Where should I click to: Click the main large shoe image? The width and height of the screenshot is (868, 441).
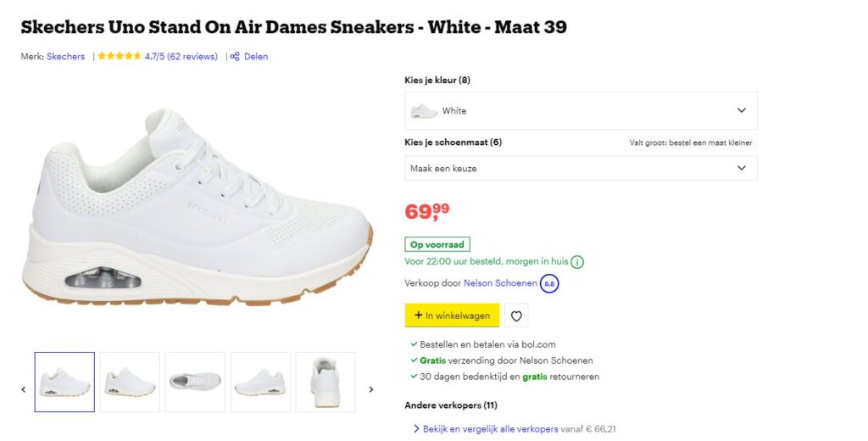[197, 208]
